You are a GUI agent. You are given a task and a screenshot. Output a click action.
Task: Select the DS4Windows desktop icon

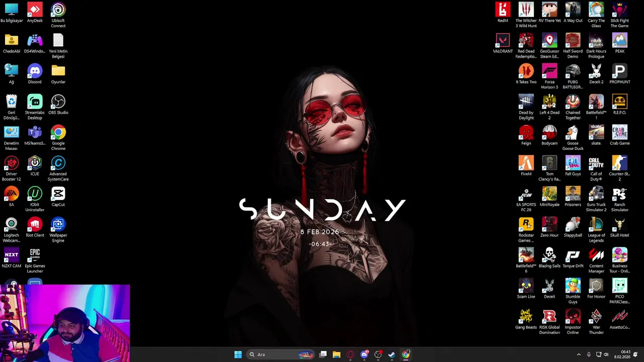(35, 43)
